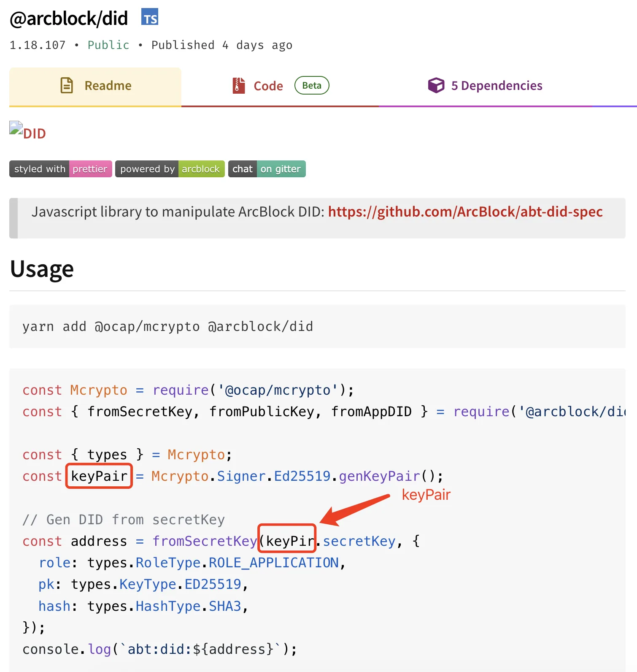
Task: Click the TypeScript TS badge icon
Action: point(150,17)
